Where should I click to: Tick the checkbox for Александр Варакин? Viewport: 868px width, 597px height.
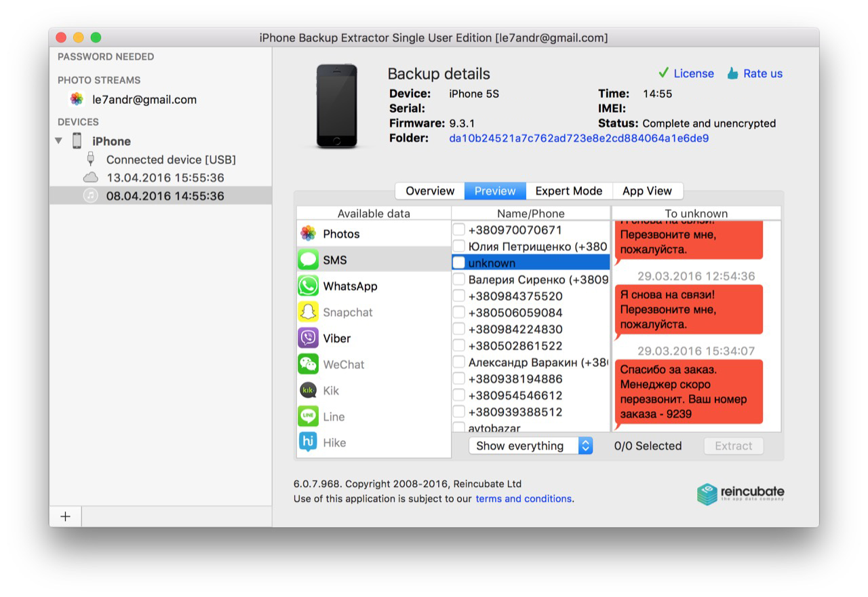pos(459,362)
